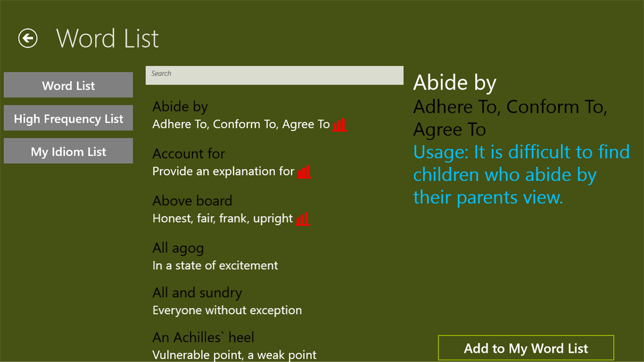Open My Idiom List

coord(68,152)
